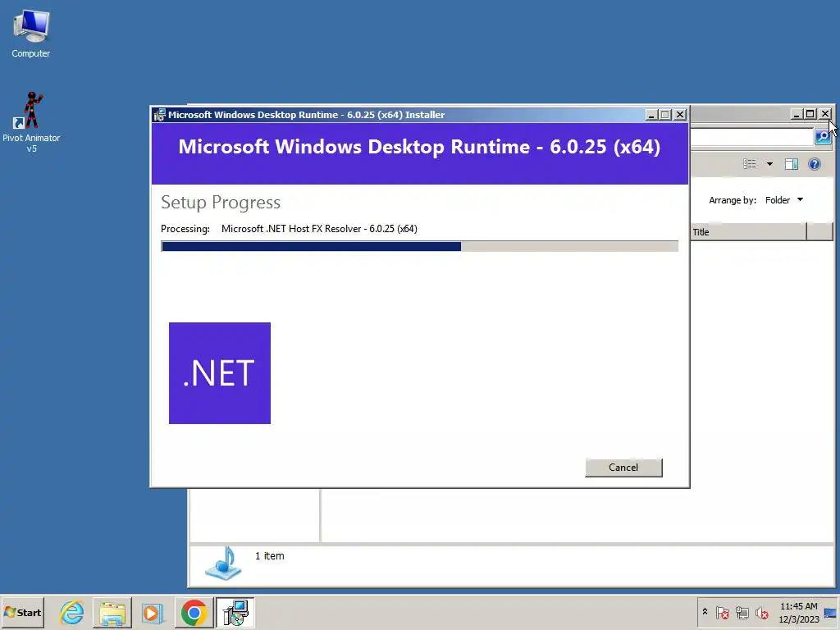Click the .NET logo tile
The height and width of the screenshot is (630, 840).
click(x=220, y=373)
